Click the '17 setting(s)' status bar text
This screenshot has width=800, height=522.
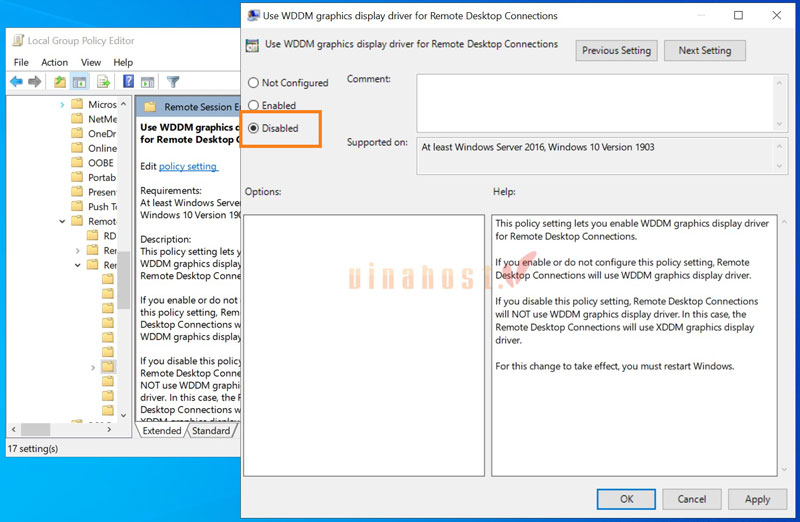pyautogui.click(x=33, y=449)
